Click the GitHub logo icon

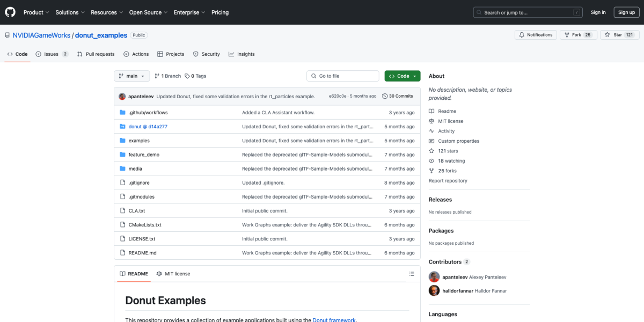[11, 12]
